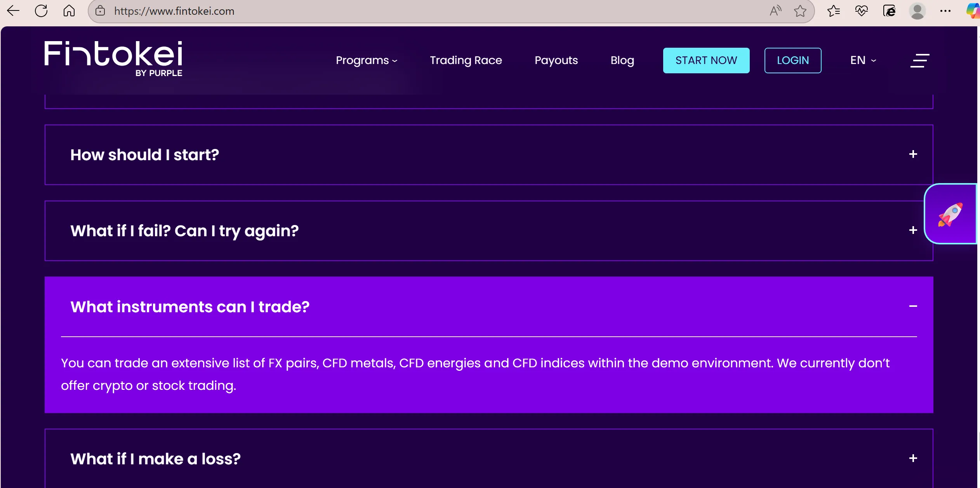Viewport: 980px width, 488px height.
Task: Open Browser Essentials heart icon
Action: pos(861,11)
